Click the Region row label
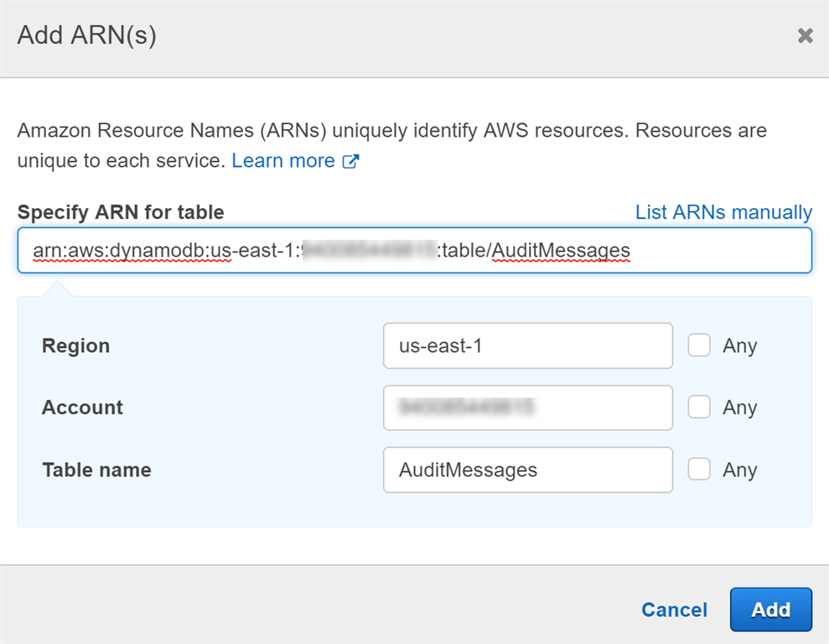 tap(75, 345)
